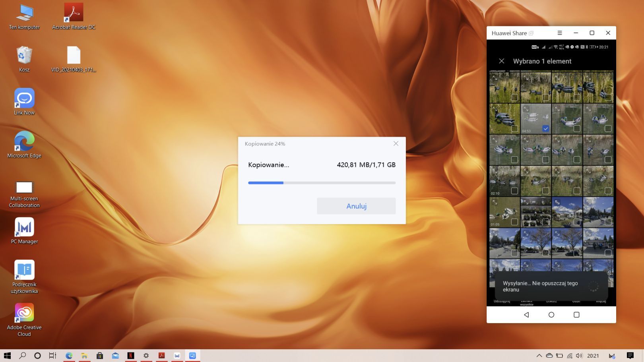644x362 pixels.
Task: Click the copying progress bar
Action: pos(322,183)
